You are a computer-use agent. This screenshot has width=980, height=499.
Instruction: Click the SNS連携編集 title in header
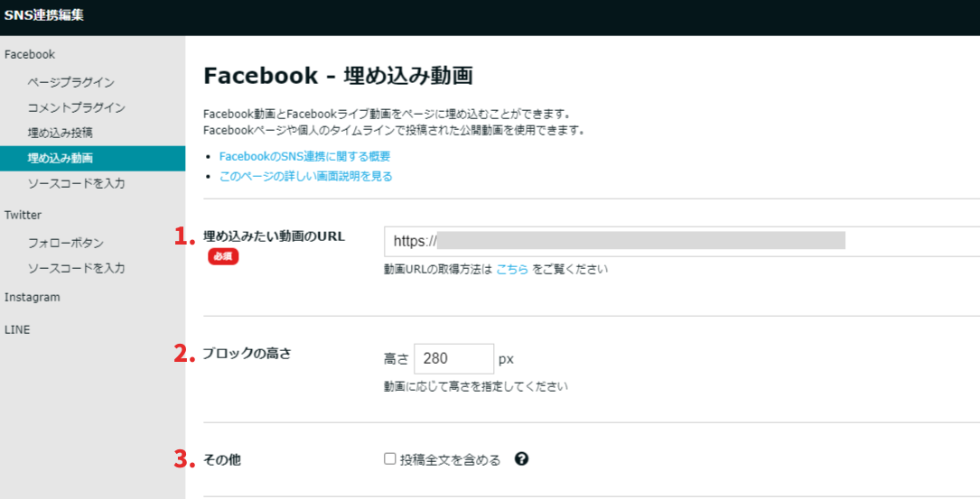[43, 15]
